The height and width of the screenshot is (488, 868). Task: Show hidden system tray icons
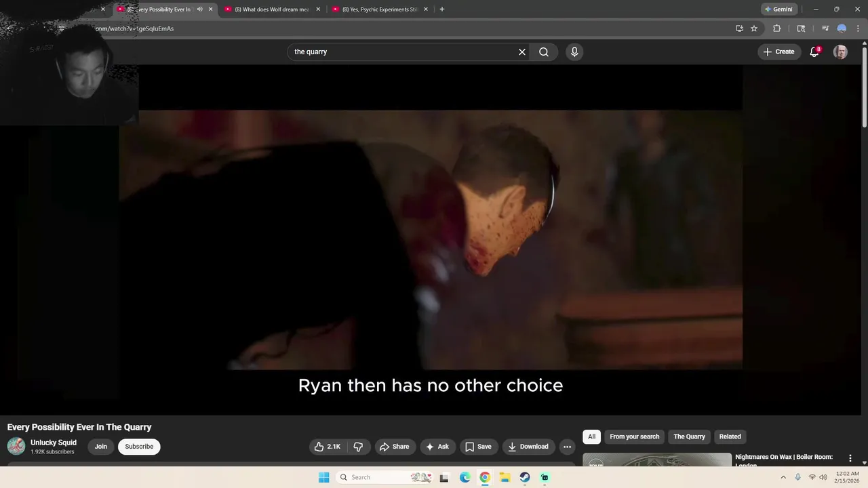pos(783,477)
